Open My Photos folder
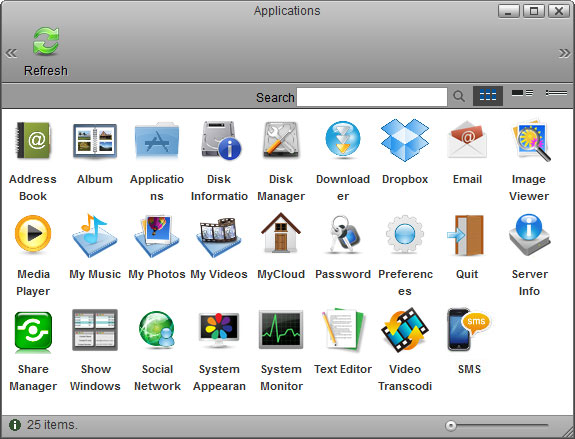 (x=157, y=235)
